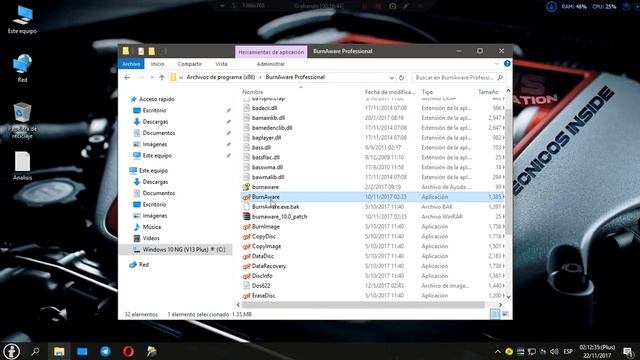
Task: Open the Análisis desktop file
Action: click(x=22, y=165)
